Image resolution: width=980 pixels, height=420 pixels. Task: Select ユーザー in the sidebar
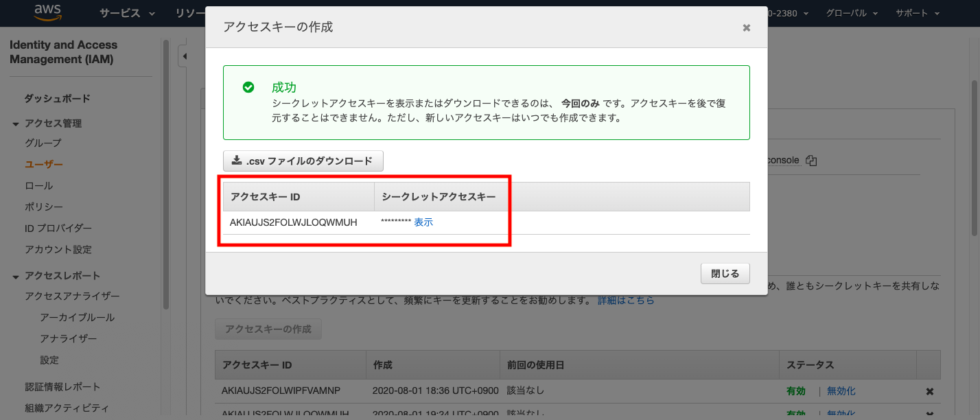point(43,163)
